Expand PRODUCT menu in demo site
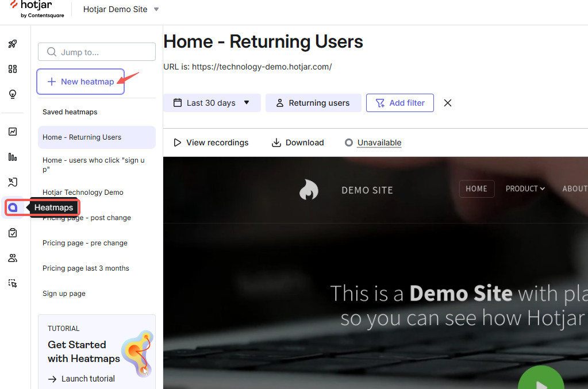Viewport: 588px width, 389px height. pos(525,189)
